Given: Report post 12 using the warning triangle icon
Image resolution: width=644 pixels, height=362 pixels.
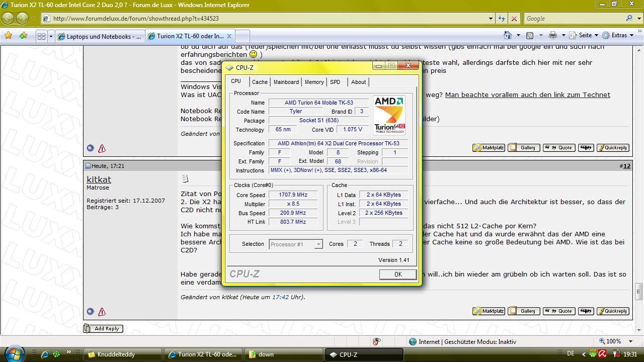Looking at the screenshot, I should (102, 312).
